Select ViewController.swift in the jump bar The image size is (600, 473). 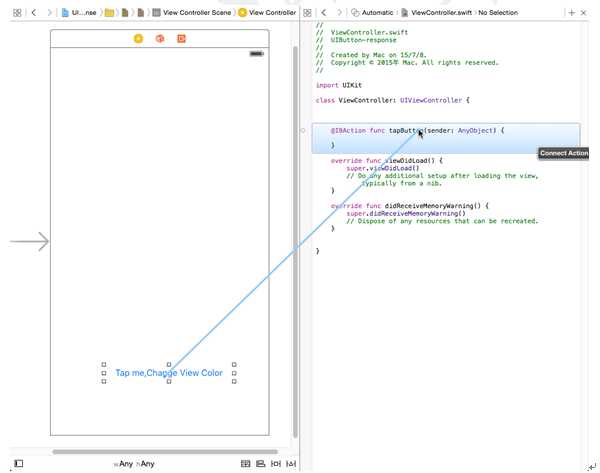[437, 13]
